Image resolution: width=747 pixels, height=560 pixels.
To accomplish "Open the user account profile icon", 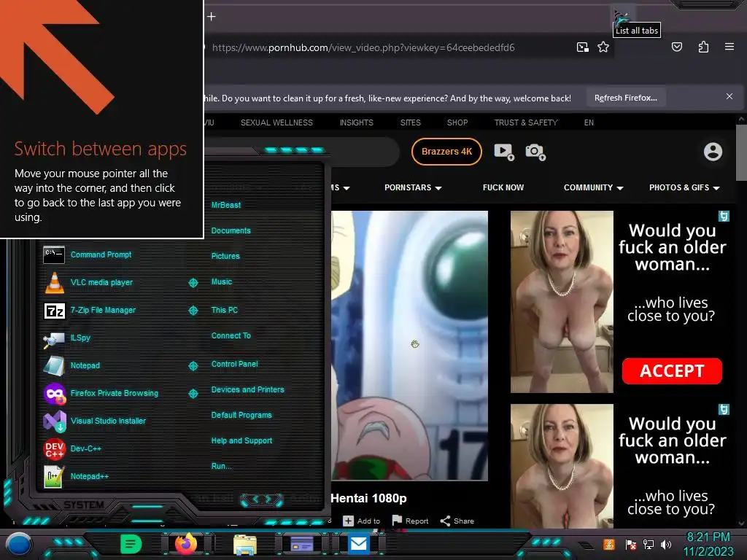I will (713, 152).
